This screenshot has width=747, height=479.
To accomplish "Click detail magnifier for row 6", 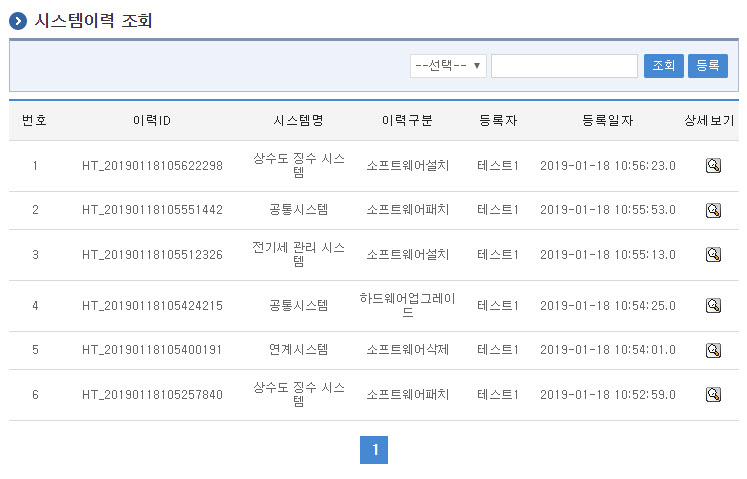I will coord(713,394).
